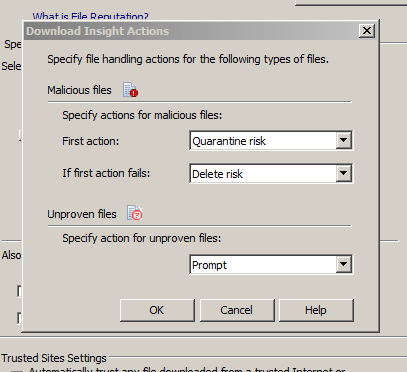
Task: Confirm settings with the OK button
Action: [x=157, y=310]
